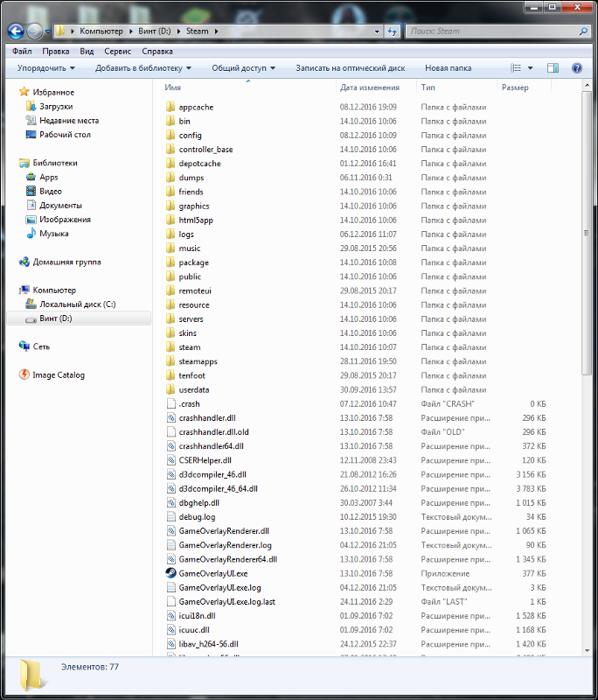Click the vertical scrollbar thumb

point(587,232)
